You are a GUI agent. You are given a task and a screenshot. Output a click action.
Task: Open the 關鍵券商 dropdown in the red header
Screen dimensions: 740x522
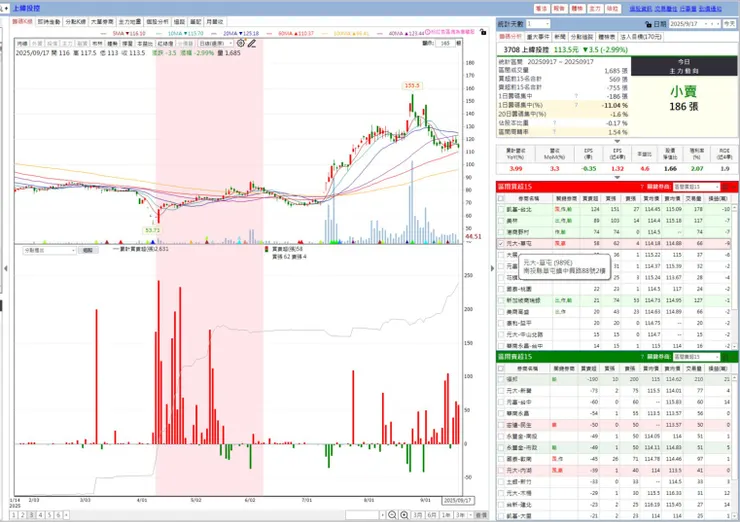pyautogui.click(x=697, y=187)
